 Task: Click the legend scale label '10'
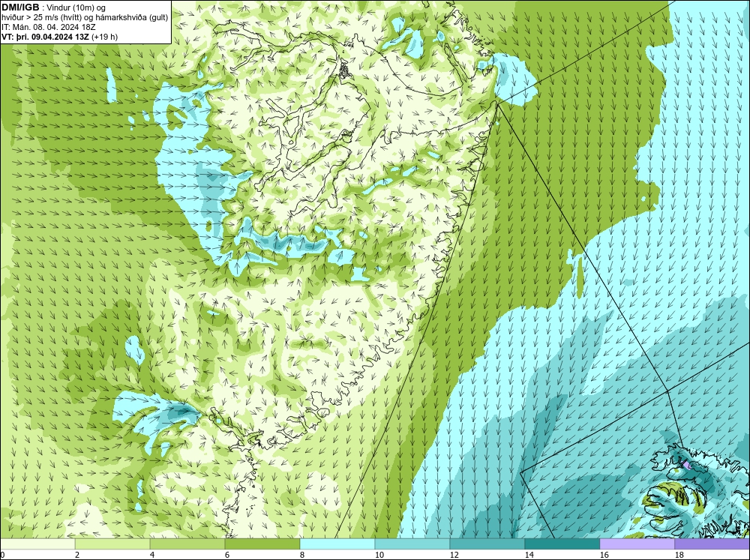tap(379, 555)
